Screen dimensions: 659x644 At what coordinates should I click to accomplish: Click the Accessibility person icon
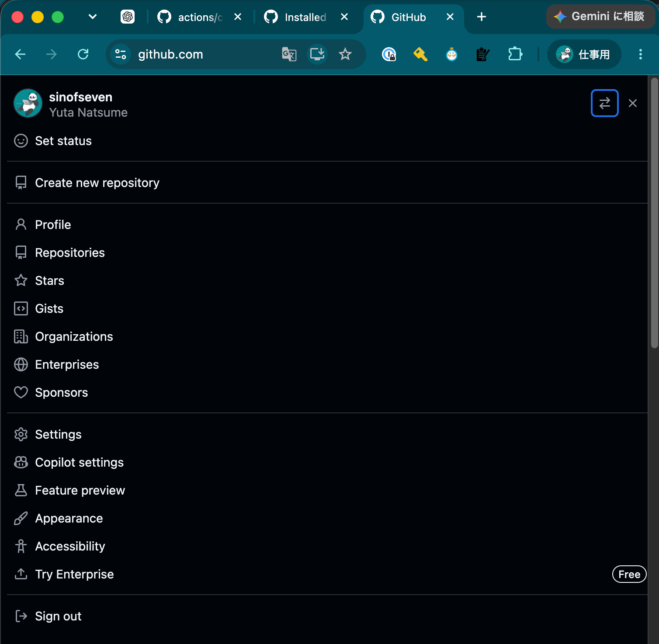[21, 546]
